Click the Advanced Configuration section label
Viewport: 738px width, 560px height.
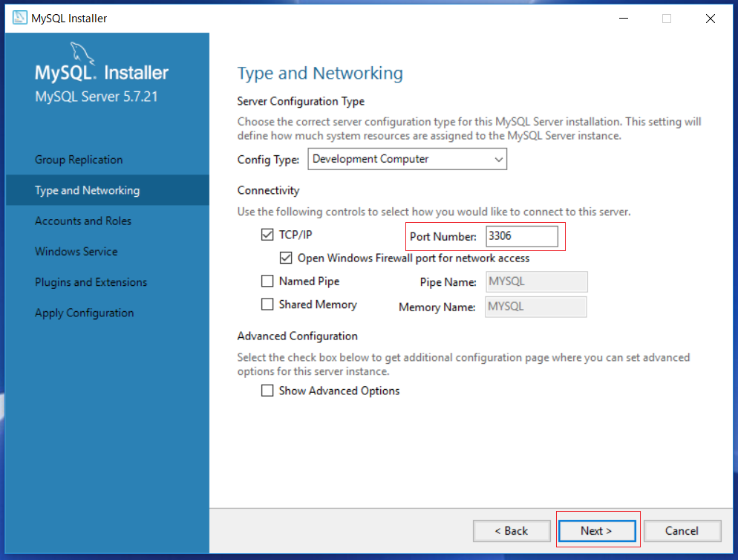point(298,336)
